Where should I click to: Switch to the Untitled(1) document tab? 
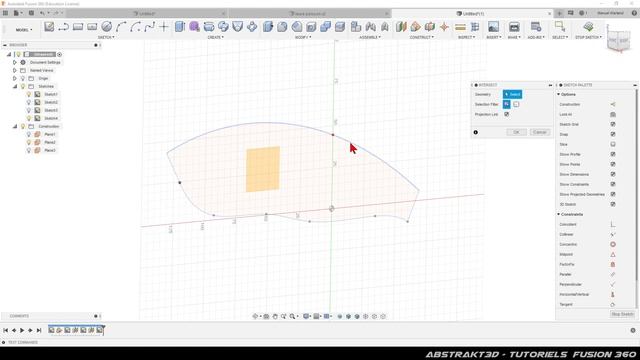tap(473, 13)
